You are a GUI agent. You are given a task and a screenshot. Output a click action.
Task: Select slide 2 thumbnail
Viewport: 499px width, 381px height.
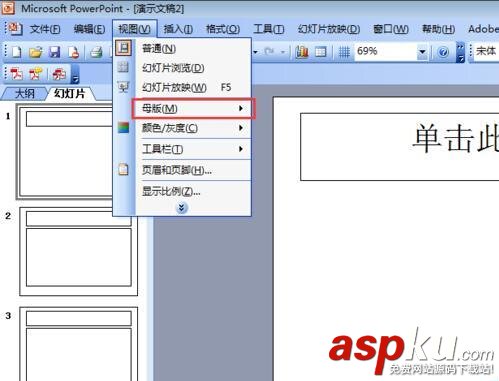tap(79, 251)
